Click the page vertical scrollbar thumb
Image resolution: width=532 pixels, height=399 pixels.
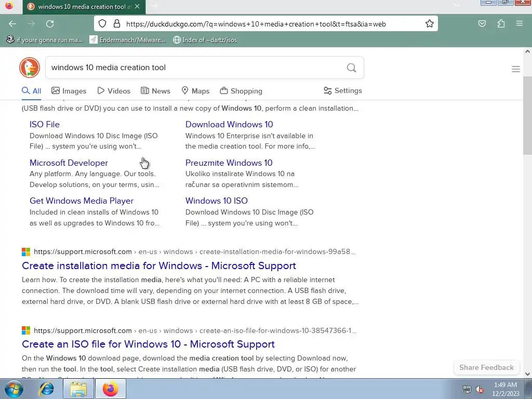tap(527, 115)
